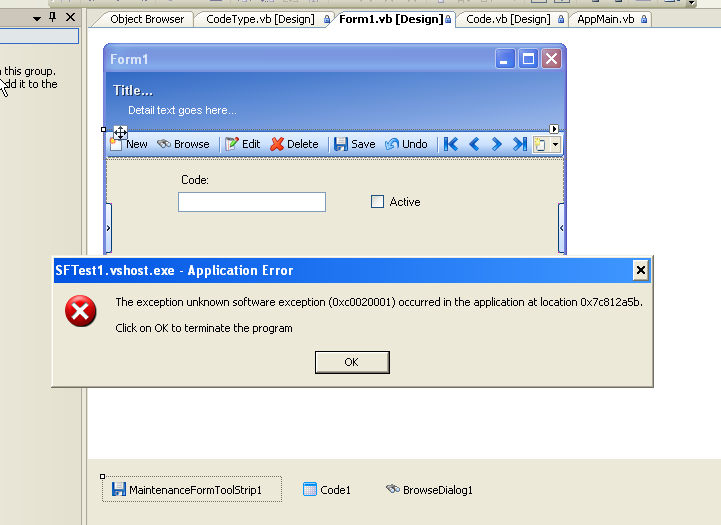Switch to the AppMain.vb tab
This screenshot has height=525, width=721.
[x=605, y=19]
